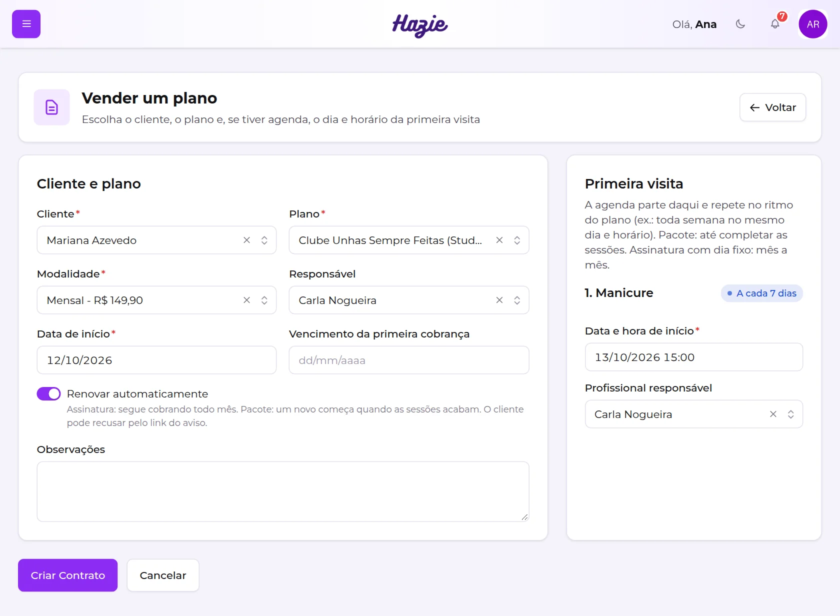Click the Vender um plano title
This screenshot has height=616, width=840.
(149, 98)
